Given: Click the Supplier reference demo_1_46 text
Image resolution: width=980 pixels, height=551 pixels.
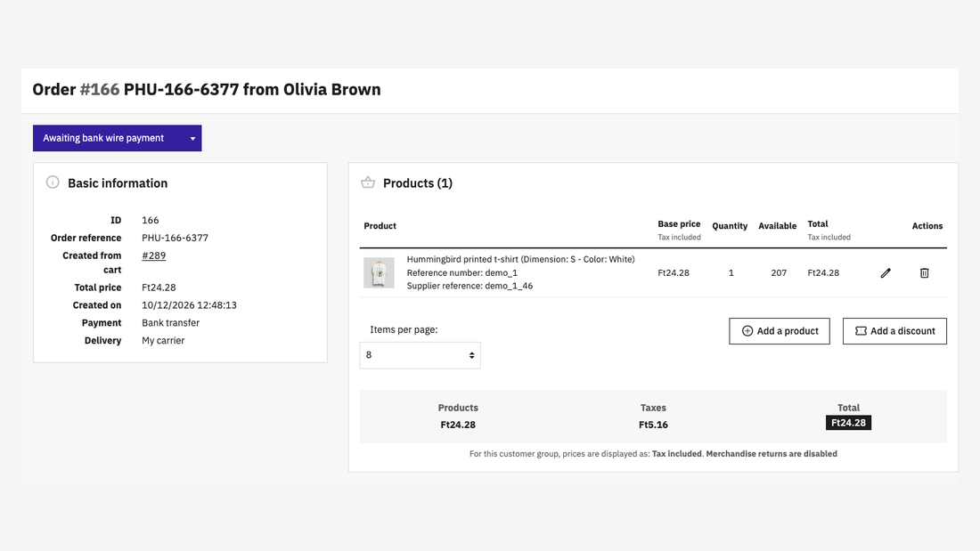Looking at the screenshot, I should coord(470,286).
